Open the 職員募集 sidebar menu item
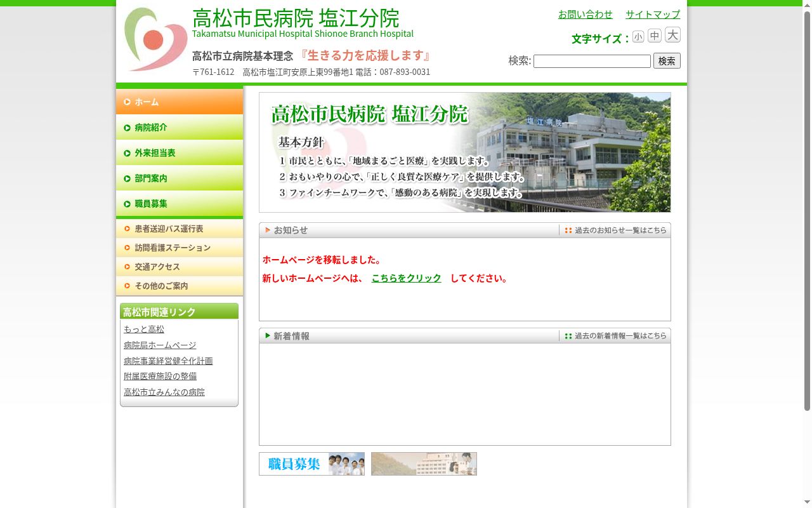 (x=180, y=203)
